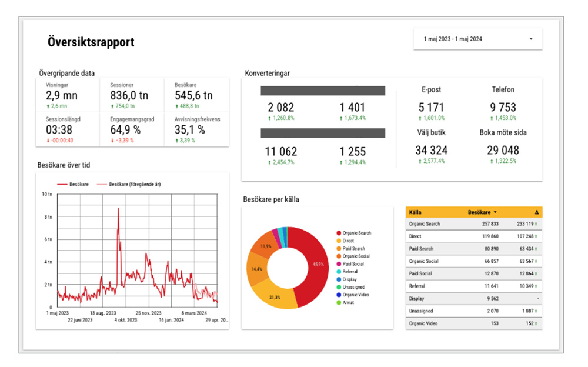Image resolution: width=588 pixels, height=367 pixels.
Task: Click the Δ column header in table
Action: click(536, 212)
